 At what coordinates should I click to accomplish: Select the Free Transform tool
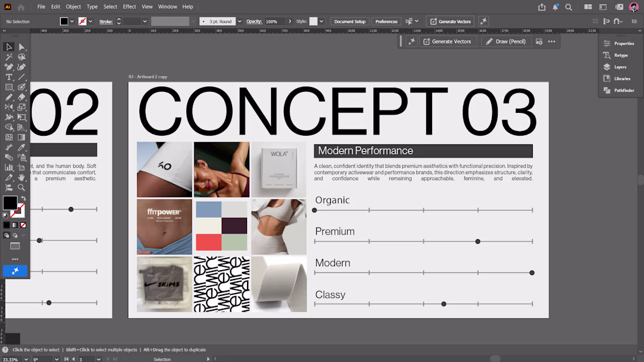[22, 118]
